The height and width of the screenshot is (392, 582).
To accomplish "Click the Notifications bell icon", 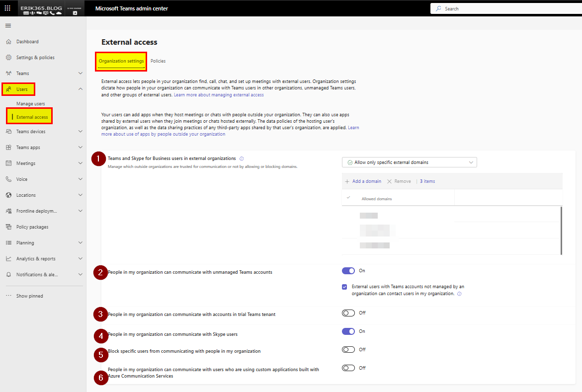I will [x=8, y=275].
